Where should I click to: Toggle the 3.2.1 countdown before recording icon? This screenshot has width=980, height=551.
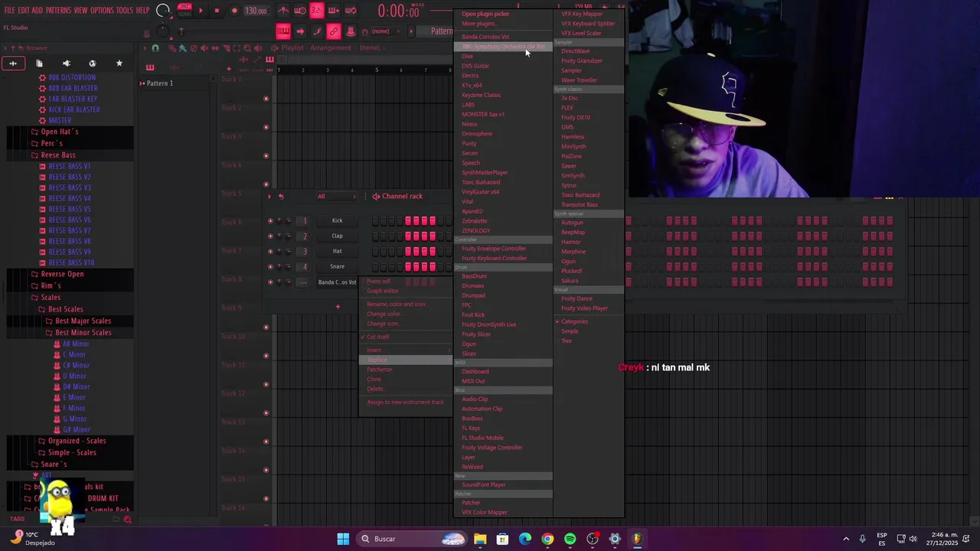point(316,11)
